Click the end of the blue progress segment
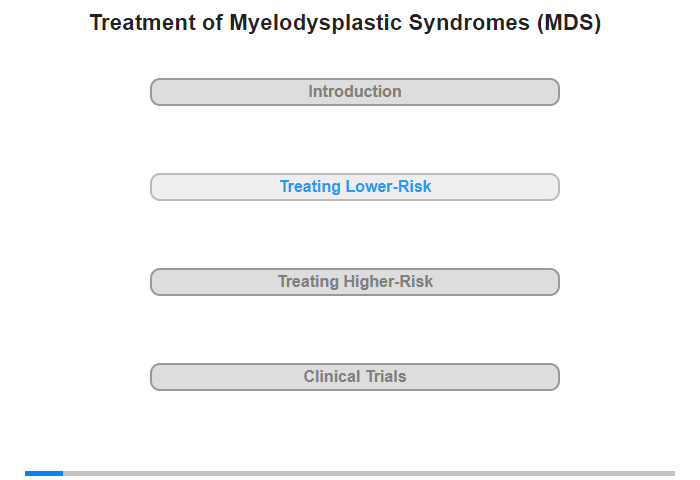Screen dimensions: 700x480 (x=62, y=473)
